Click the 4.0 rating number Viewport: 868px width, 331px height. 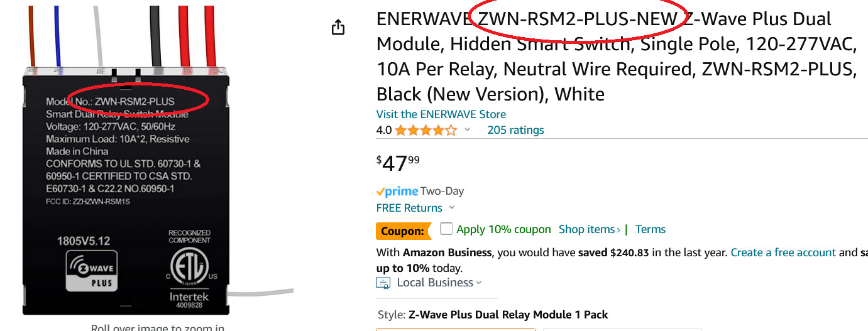tap(384, 130)
